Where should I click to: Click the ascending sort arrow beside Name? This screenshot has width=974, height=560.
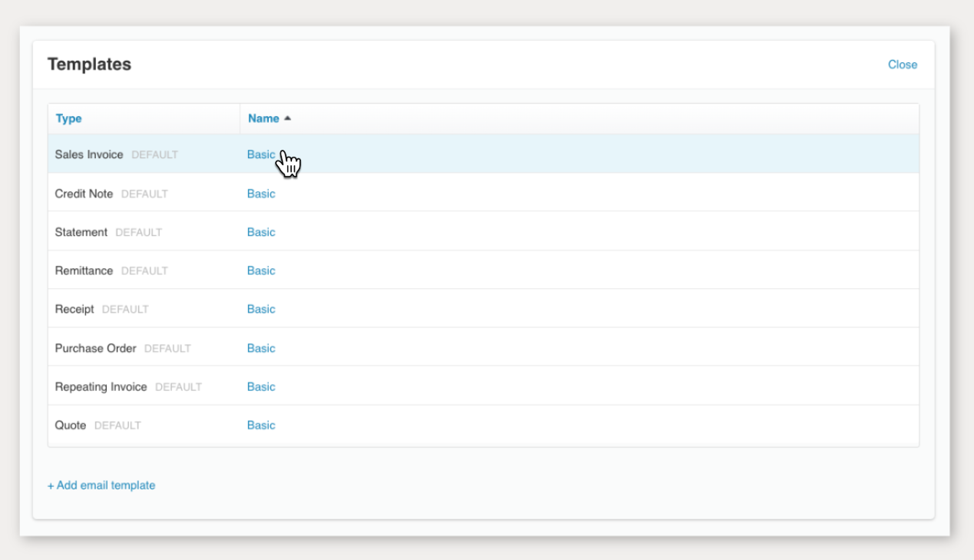point(287,118)
